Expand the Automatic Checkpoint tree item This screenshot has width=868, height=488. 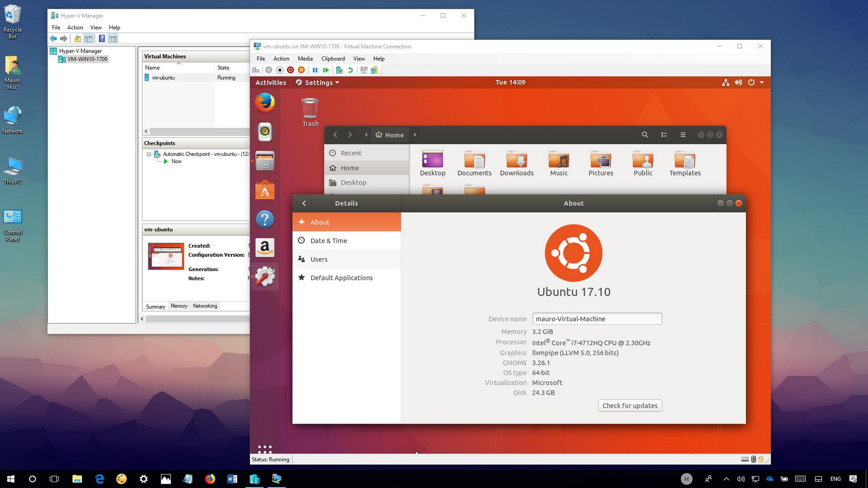pos(149,154)
